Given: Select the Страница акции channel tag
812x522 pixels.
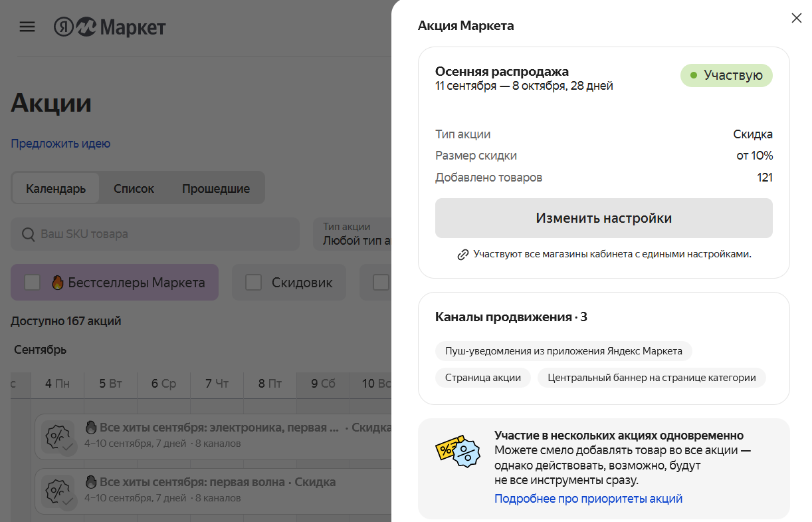Looking at the screenshot, I should [x=482, y=378].
